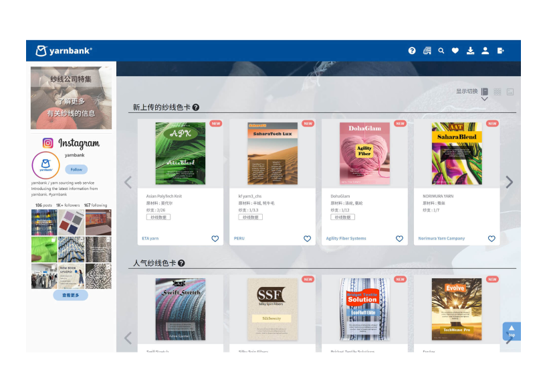Show previous popular yarn cards
547x392 pixels.
128,338
